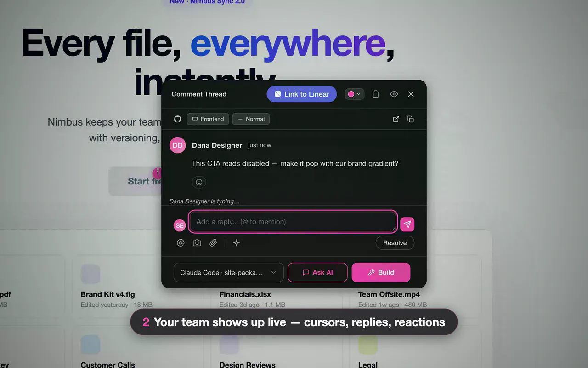Click the comment text 'This CTA reads disabled'

point(230,163)
